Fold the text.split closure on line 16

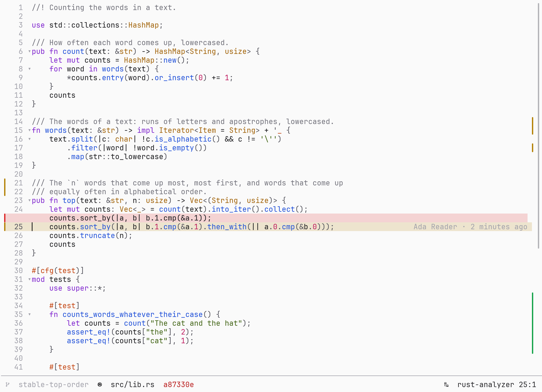(29, 139)
